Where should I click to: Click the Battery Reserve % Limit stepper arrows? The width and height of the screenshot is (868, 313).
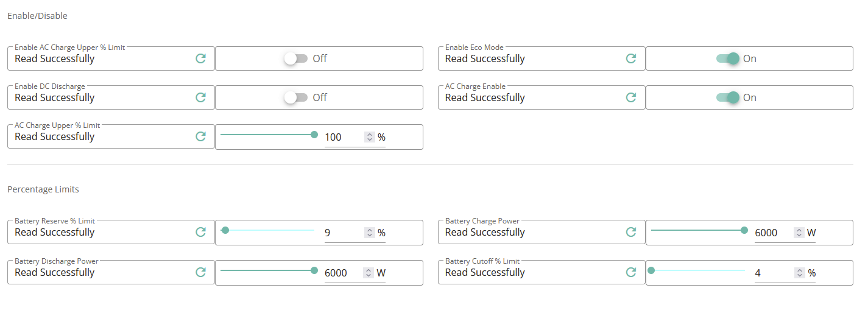tap(369, 233)
